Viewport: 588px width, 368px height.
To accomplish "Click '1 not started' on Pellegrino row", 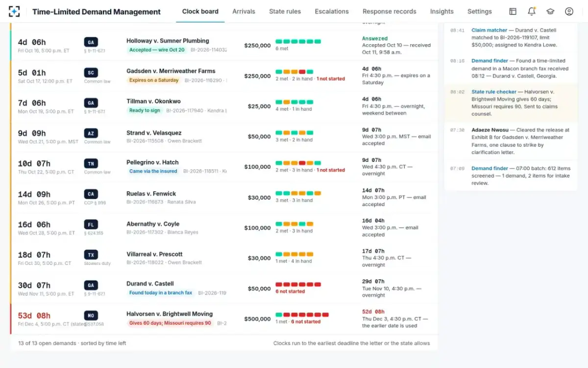I will [331, 170].
